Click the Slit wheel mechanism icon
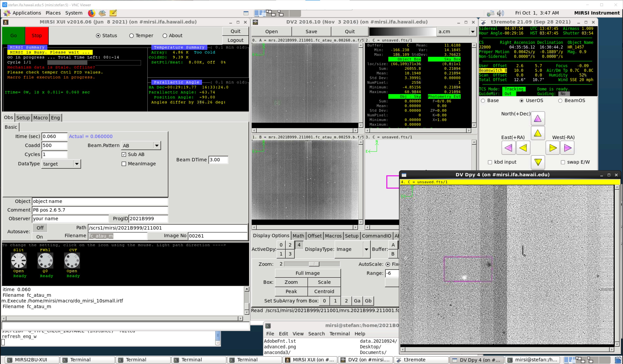The height and width of the screenshot is (364, 623). (x=18, y=261)
